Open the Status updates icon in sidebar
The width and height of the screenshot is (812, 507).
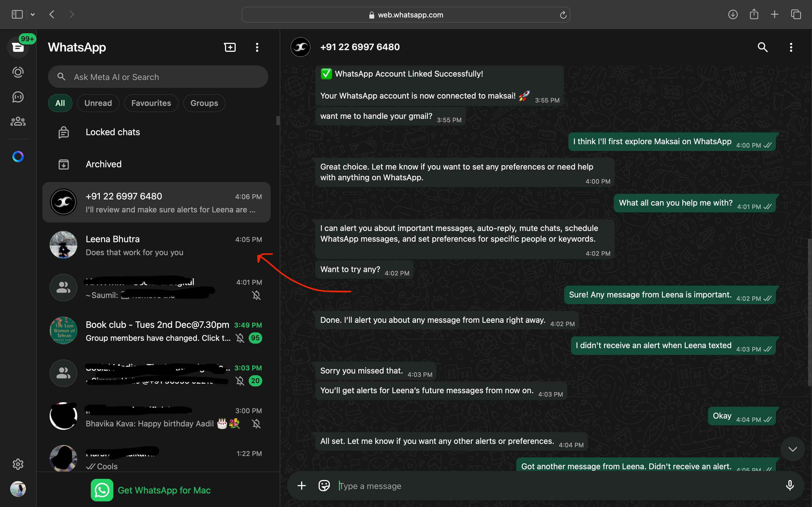[x=18, y=72]
